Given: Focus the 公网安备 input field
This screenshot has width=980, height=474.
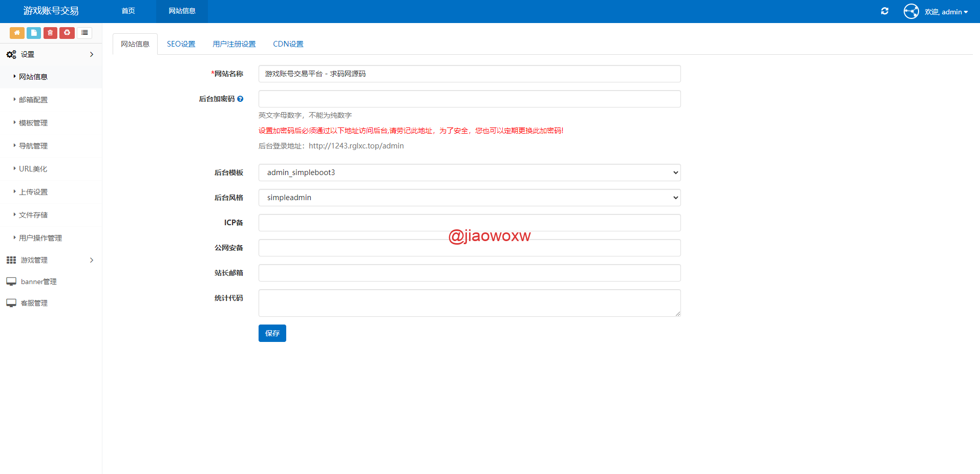Looking at the screenshot, I should coord(470,248).
